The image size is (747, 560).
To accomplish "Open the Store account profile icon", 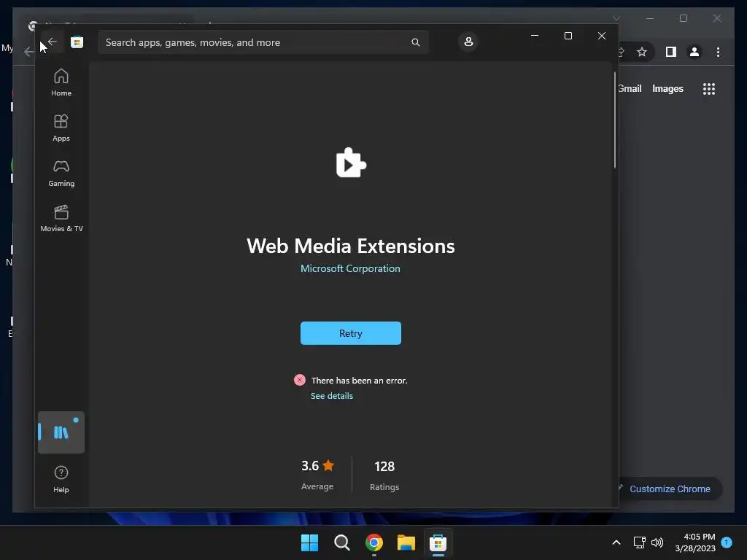I will [468, 42].
